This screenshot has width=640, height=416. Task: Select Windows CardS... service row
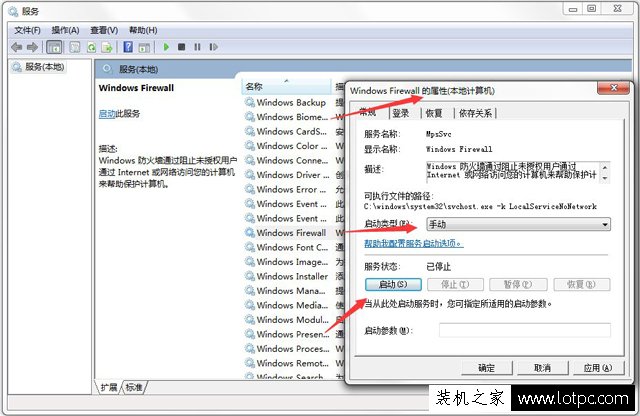pos(291,131)
